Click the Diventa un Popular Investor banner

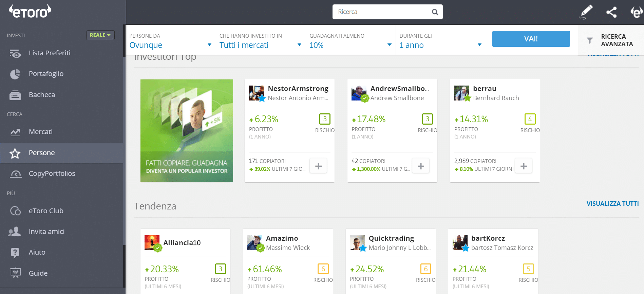pyautogui.click(x=187, y=131)
